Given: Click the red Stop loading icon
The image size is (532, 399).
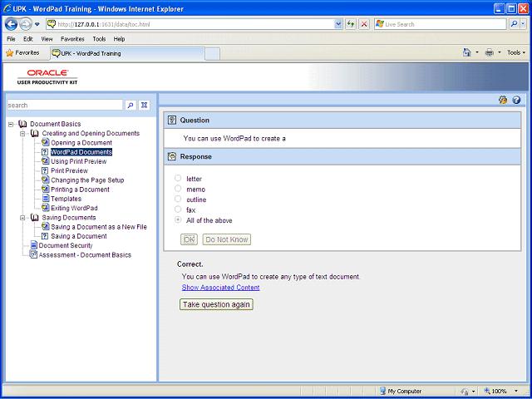Looking at the screenshot, I should tap(364, 24).
